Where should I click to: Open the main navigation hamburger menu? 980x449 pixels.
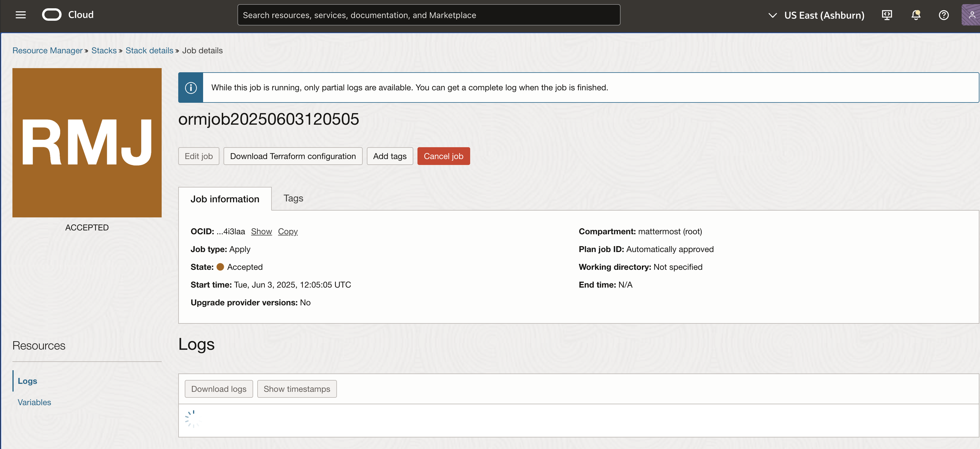(x=20, y=15)
